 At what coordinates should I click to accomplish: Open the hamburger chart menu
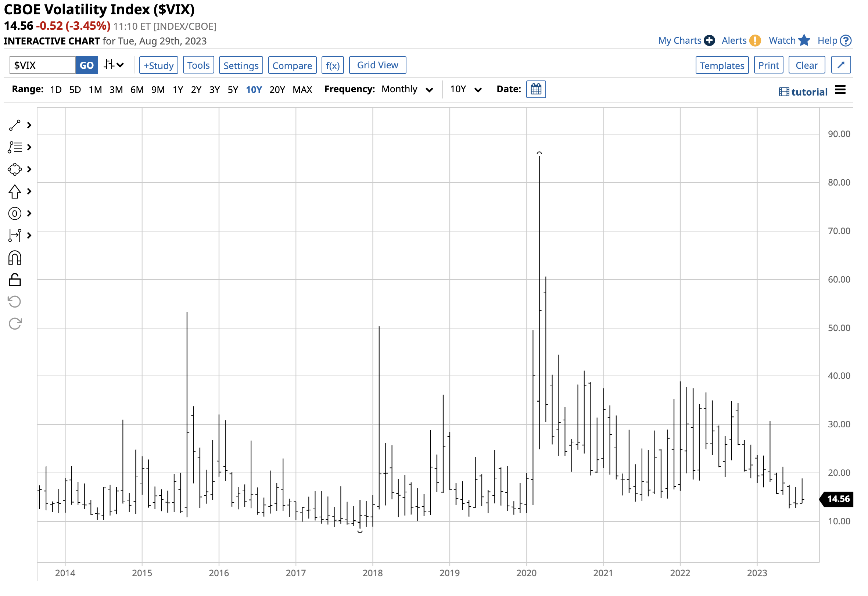click(841, 90)
